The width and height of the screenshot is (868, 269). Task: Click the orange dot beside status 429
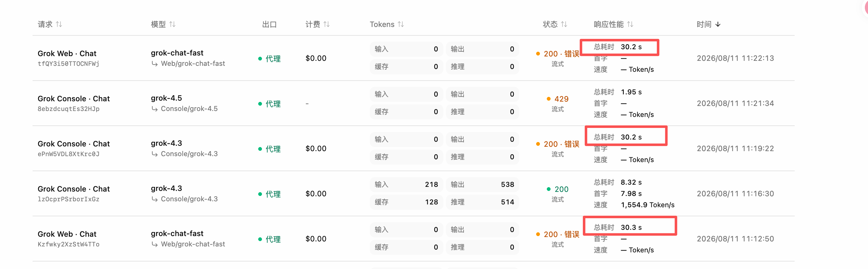pyautogui.click(x=549, y=99)
